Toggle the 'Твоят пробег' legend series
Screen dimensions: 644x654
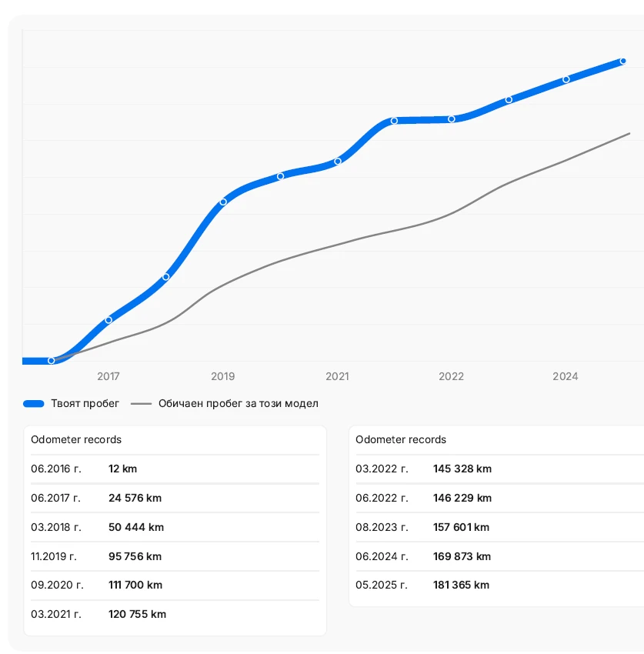pyautogui.click(x=85, y=403)
